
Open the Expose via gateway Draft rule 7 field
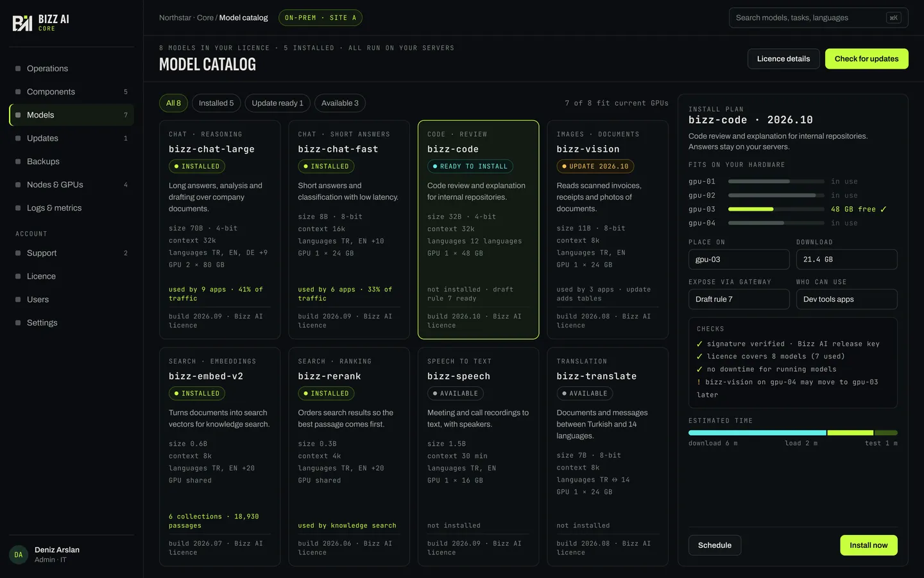tap(739, 299)
